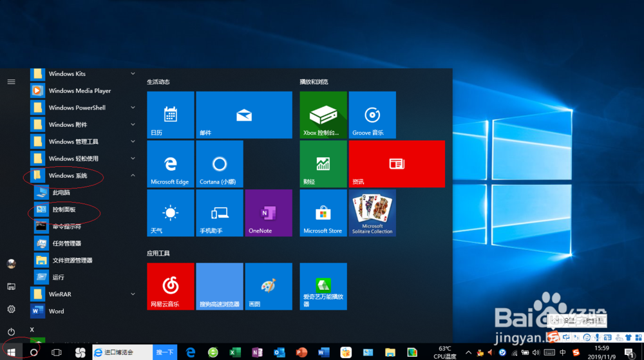The width and height of the screenshot is (644, 360).
Task: Expand the WinRAR folder
Action: coord(84,294)
